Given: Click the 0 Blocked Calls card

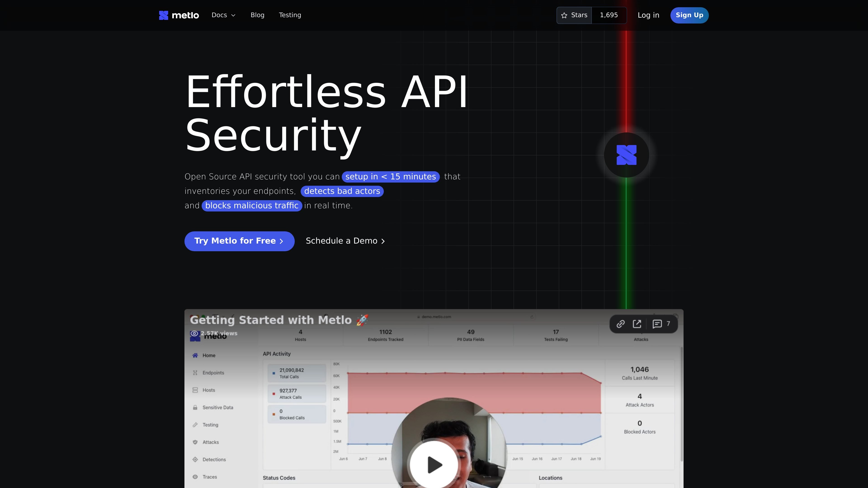Looking at the screenshot, I should pyautogui.click(x=297, y=414).
